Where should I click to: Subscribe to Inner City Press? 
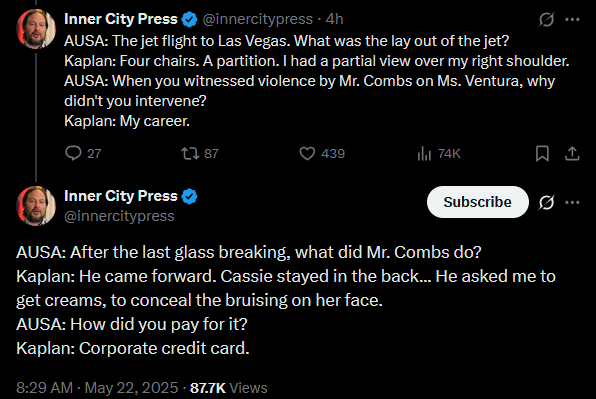[x=478, y=202]
